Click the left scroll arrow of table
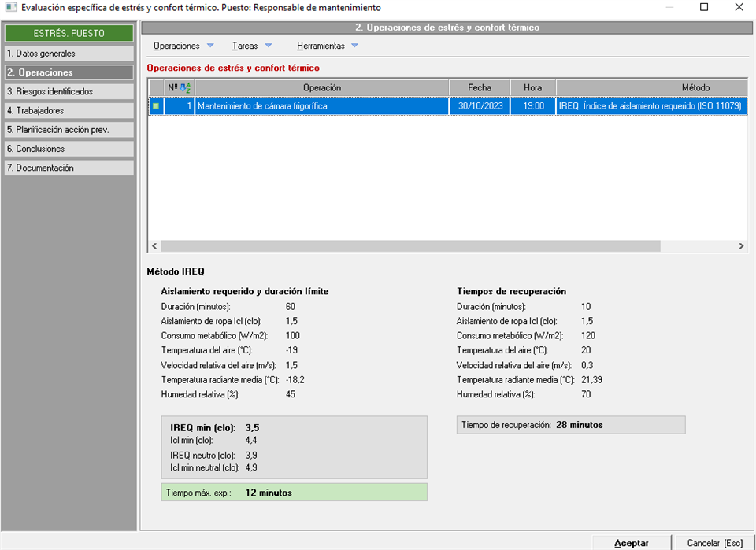The height and width of the screenshot is (550, 756). pos(154,246)
